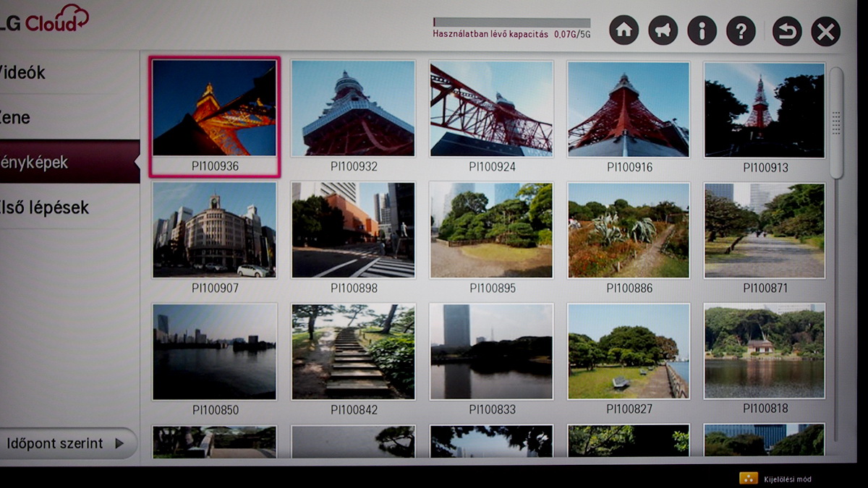Open the thumbnail above the label PI100936

point(214,108)
